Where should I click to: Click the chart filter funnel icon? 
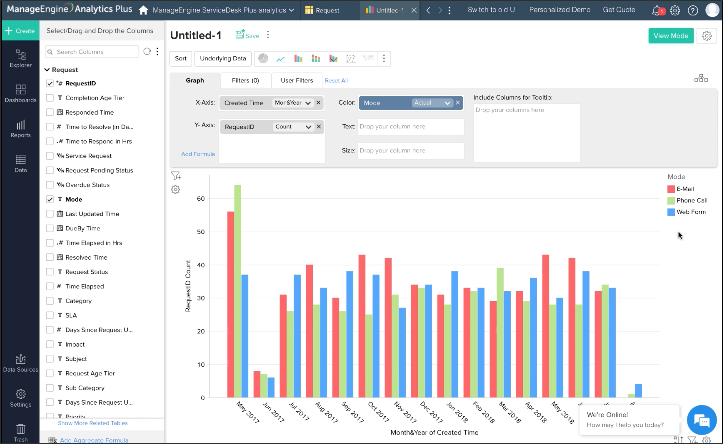[175, 175]
